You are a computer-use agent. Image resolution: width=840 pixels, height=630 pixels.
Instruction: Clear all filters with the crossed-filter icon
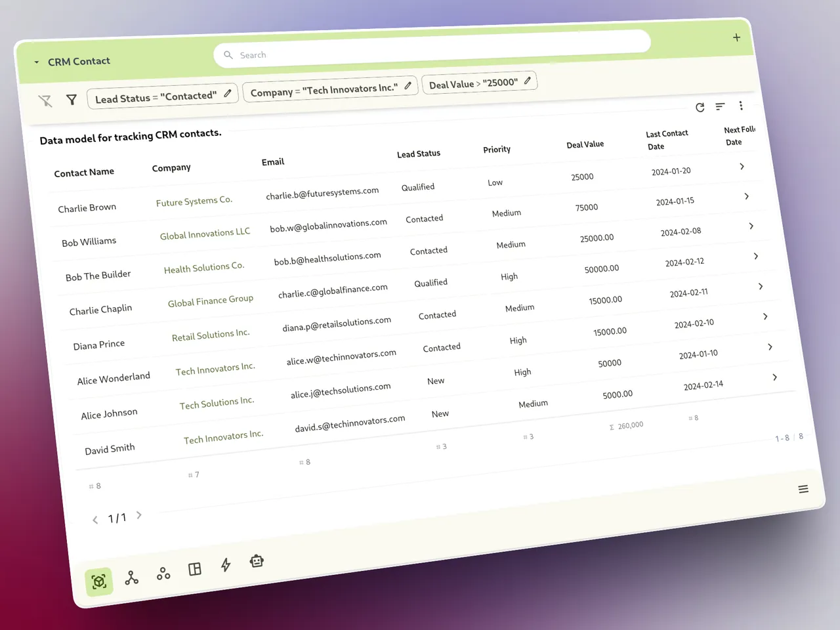pyautogui.click(x=45, y=100)
